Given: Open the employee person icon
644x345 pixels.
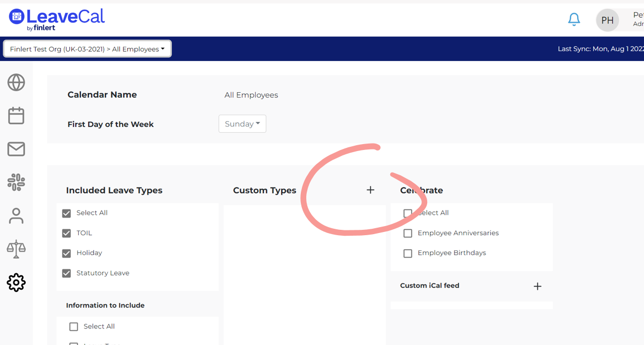Looking at the screenshot, I should point(16,216).
